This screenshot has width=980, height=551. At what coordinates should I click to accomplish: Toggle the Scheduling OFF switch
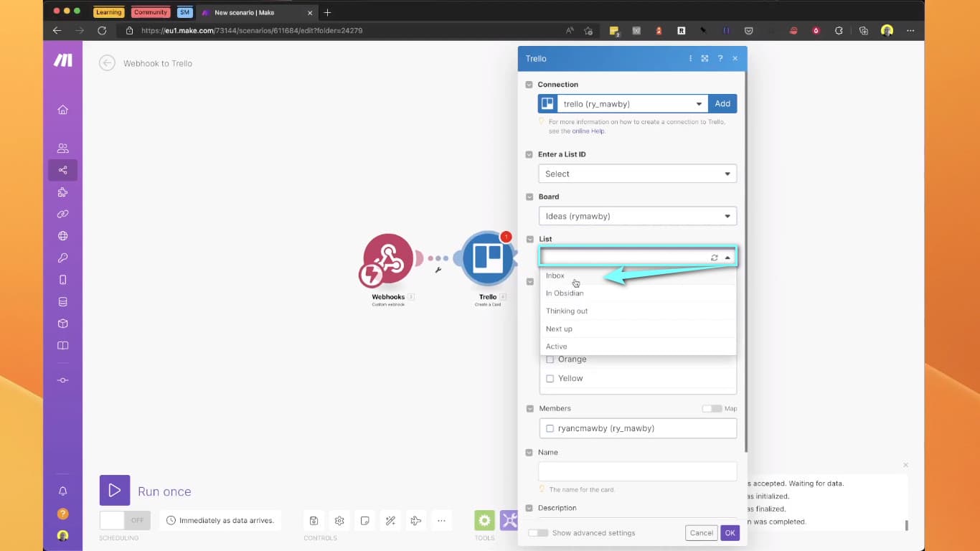click(125, 520)
